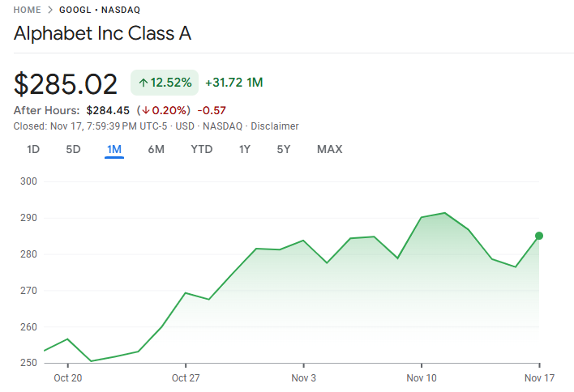Click the red down arrow in After Hours
This screenshot has height=392, width=574.
(x=144, y=110)
